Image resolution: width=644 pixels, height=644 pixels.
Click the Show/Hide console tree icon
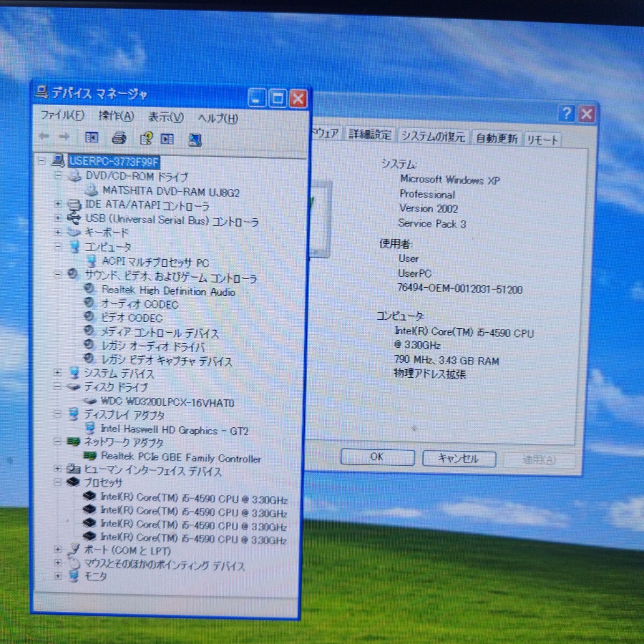[92, 138]
